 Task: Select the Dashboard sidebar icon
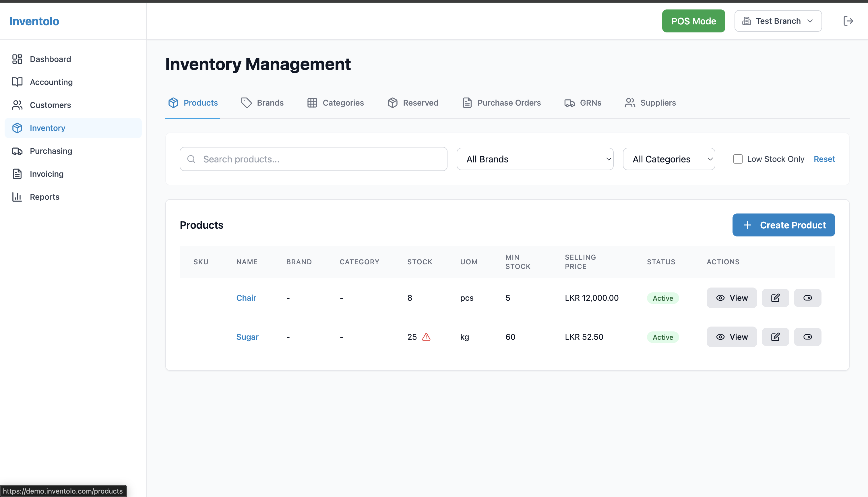pyautogui.click(x=18, y=59)
